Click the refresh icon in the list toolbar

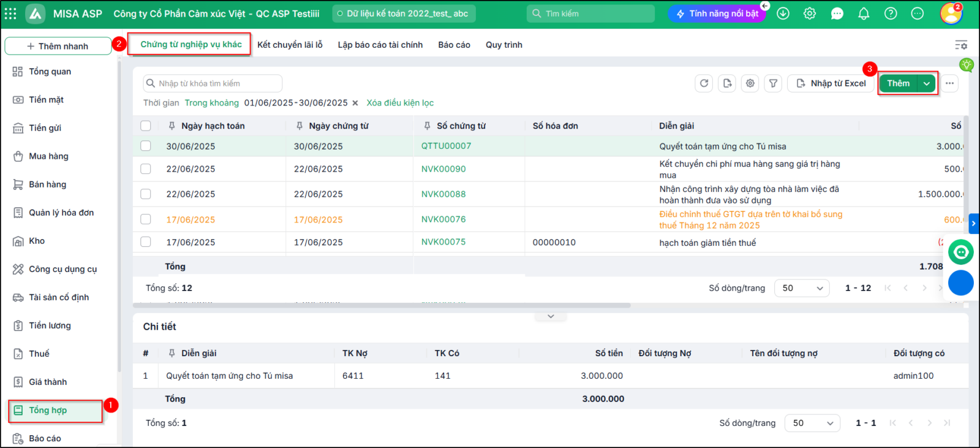(x=704, y=83)
